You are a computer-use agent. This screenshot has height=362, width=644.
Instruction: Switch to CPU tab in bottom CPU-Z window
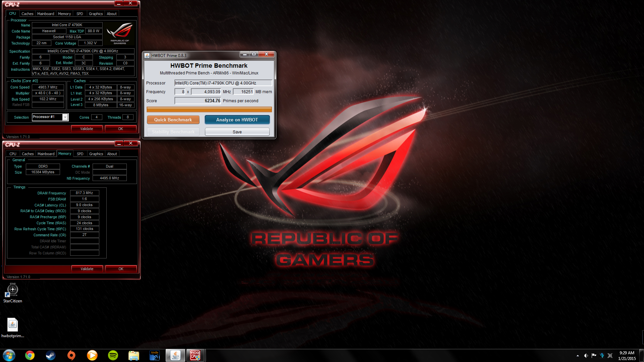pos(13,154)
